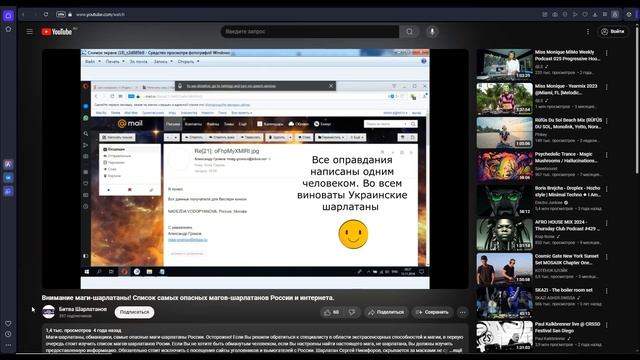Open the Битва Шарлатанов channel name

point(83,309)
